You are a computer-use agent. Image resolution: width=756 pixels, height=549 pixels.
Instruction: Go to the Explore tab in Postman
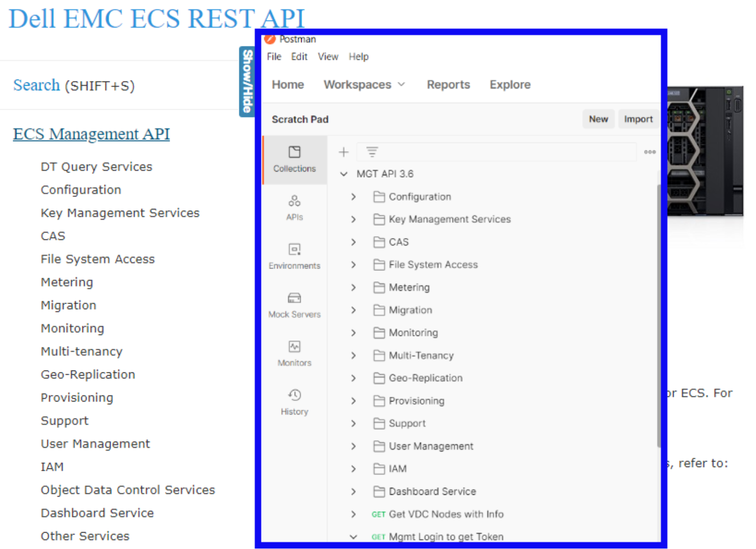(510, 85)
